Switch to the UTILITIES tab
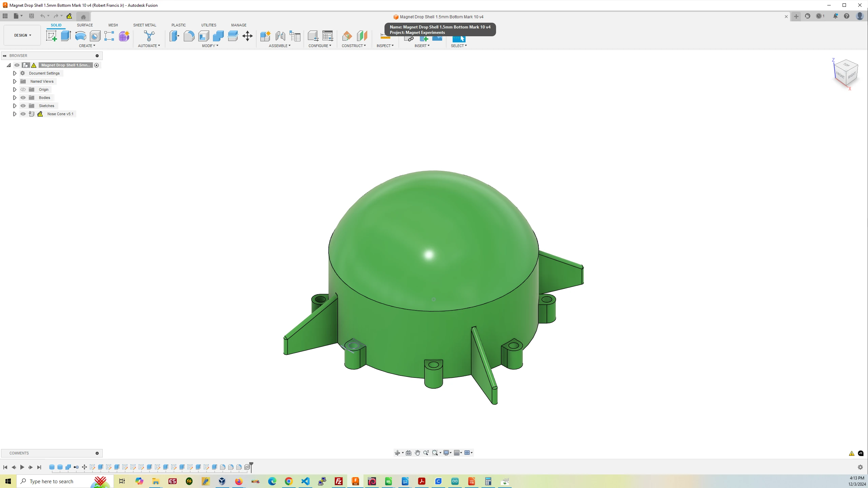This screenshot has width=868, height=488. point(209,25)
